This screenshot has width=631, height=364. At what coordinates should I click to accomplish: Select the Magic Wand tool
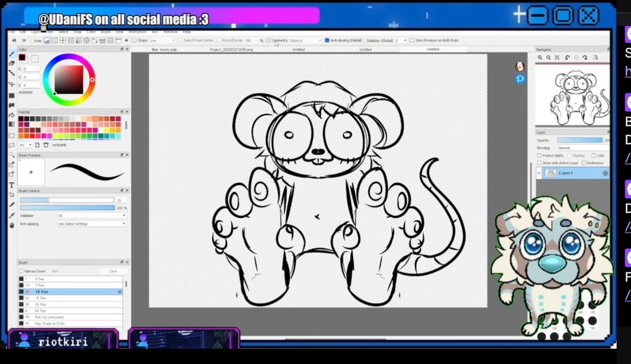click(x=11, y=155)
